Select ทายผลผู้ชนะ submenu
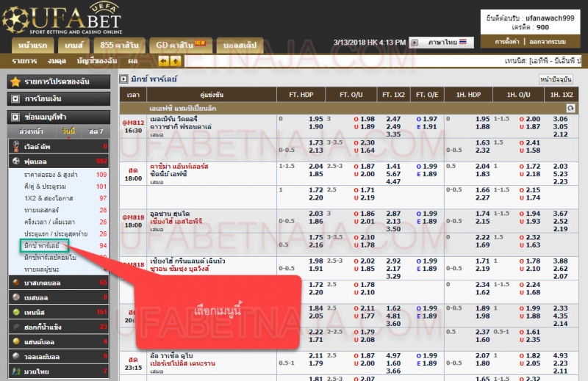The height and width of the screenshot is (381, 588). pyautogui.click(x=41, y=269)
